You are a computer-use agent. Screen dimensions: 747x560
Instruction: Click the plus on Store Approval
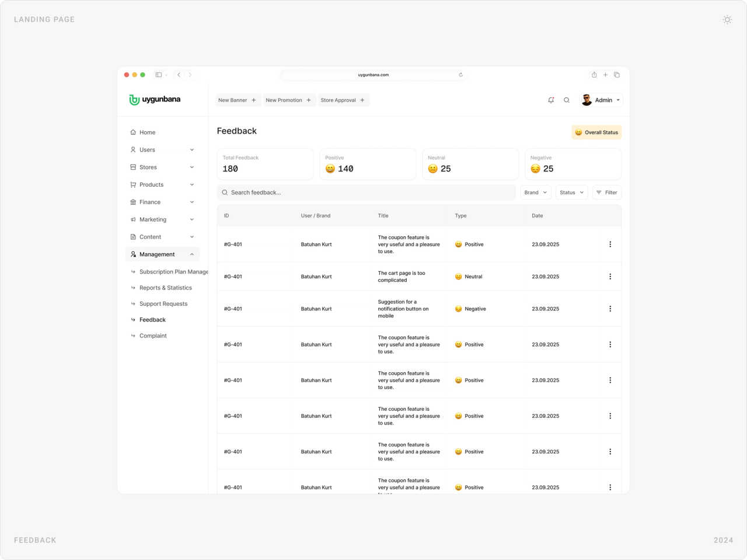click(x=362, y=100)
